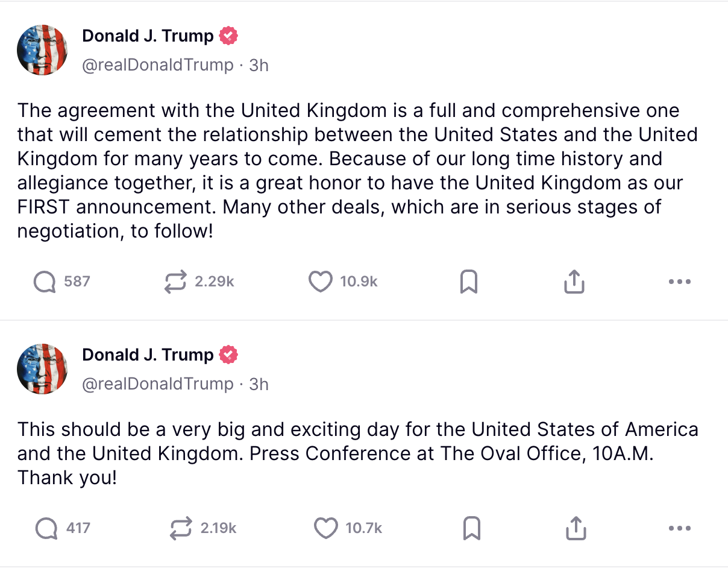The width and height of the screenshot is (728, 568).
Task: Share the United Kingdom agreement post
Action: (574, 282)
